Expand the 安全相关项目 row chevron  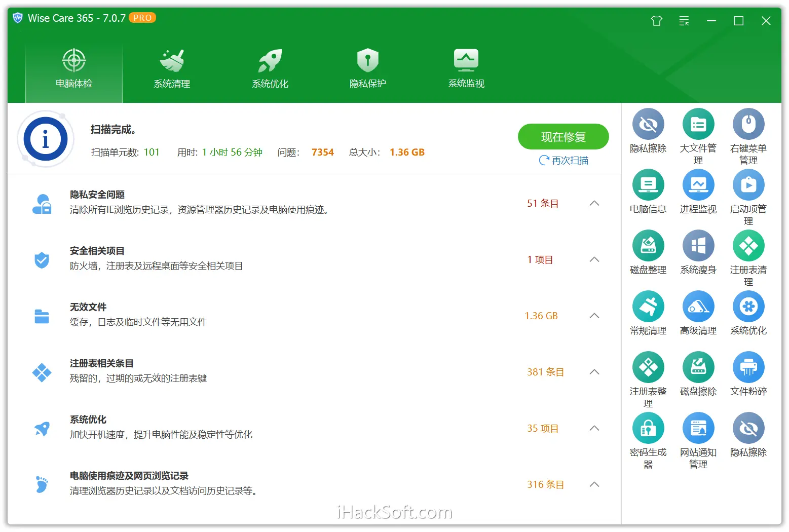(594, 259)
